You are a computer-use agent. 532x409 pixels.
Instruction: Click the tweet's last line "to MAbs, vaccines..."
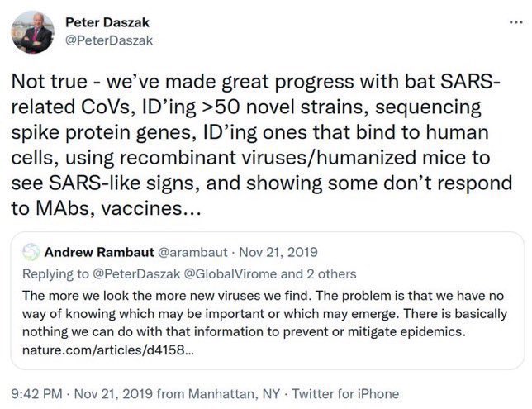105,208
